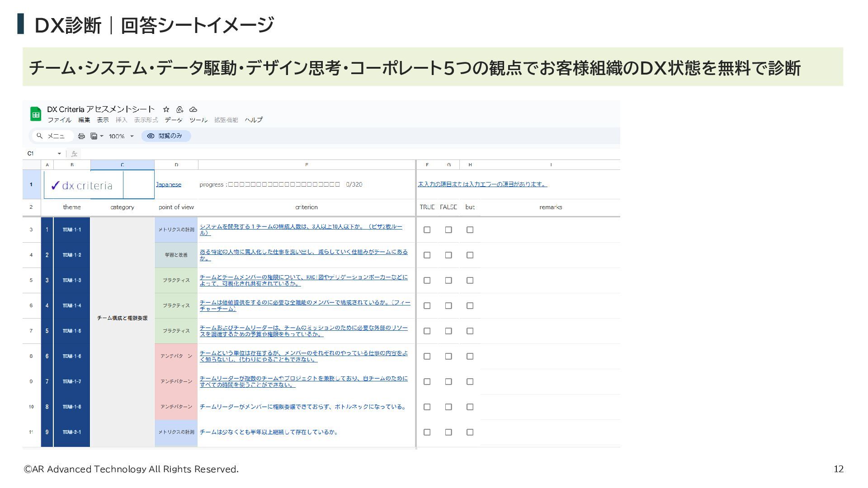Click the column E header
Viewport: 868px width, 488px height.
(x=307, y=165)
